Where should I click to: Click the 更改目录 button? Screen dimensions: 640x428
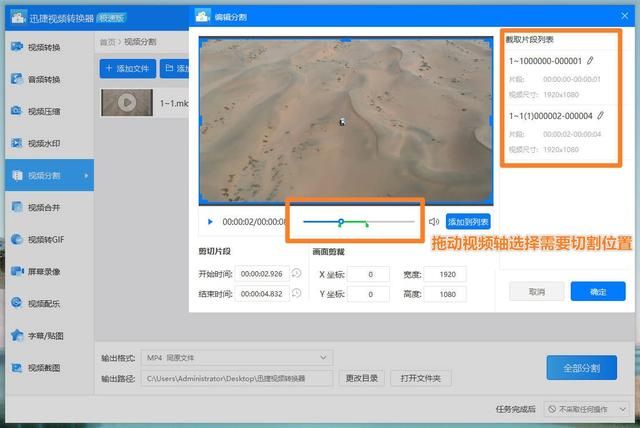pyautogui.click(x=362, y=379)
